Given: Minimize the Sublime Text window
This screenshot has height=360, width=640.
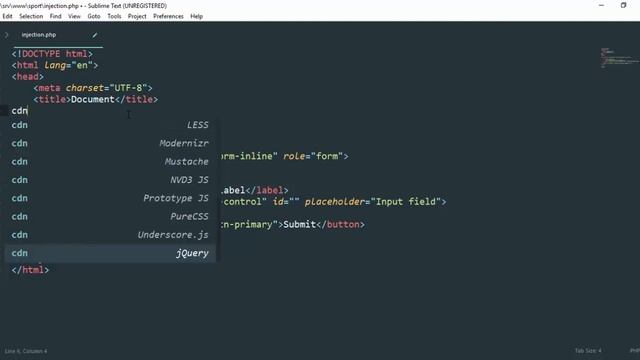Looking at the screenshot, I should pos(601,5).
